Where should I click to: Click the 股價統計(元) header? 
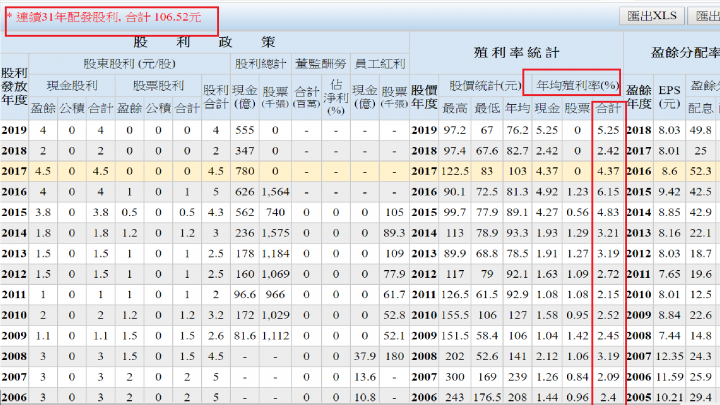pos(485,85)
